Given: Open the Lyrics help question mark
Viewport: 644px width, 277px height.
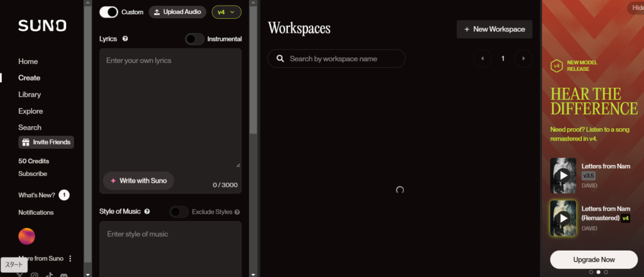Looking at the screenshot, I should tap(125, 38).
